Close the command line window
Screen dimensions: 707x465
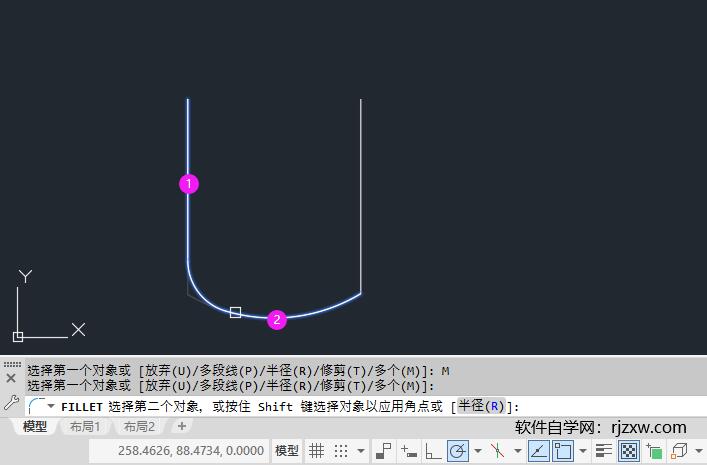[x=11, y=378]
